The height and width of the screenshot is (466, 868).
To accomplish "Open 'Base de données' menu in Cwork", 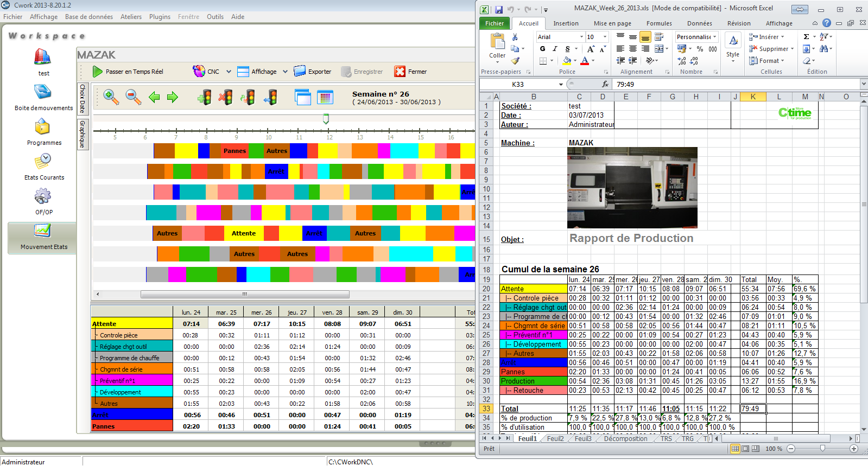I will point(89,17).
